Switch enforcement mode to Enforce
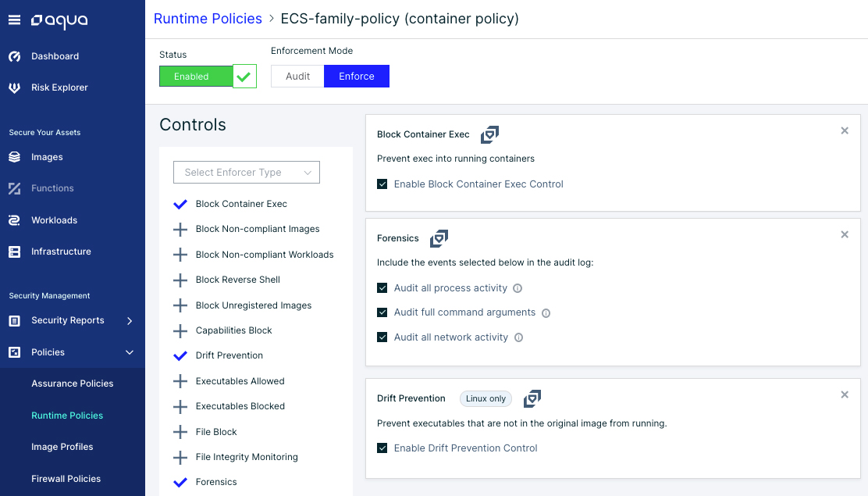868x496 pixels. 357,77
